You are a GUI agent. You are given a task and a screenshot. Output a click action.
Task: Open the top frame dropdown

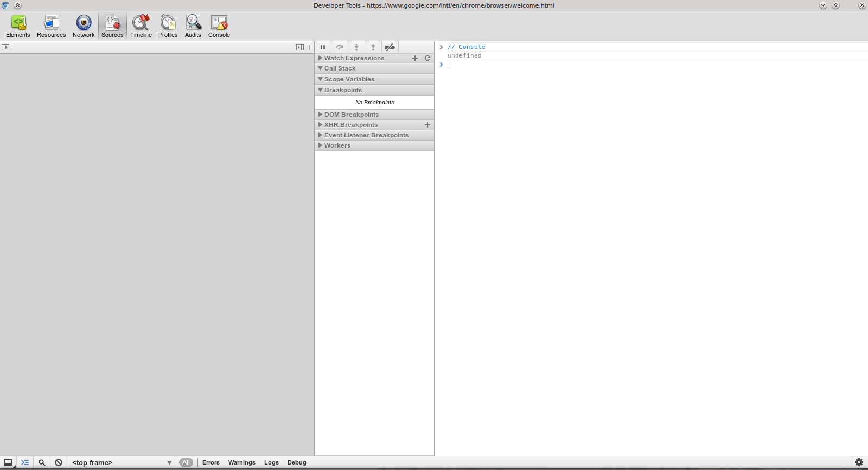tap(122, 462)
